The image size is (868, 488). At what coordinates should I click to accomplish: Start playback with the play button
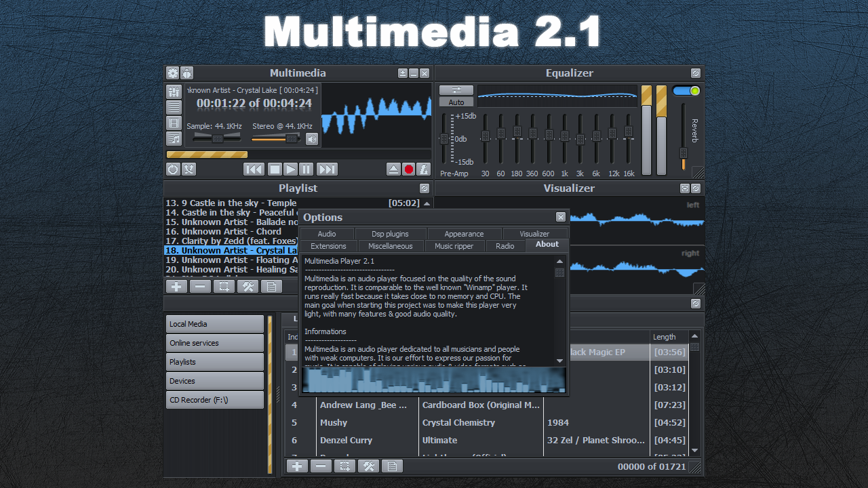pyautogui.click(x=290, y=169)
